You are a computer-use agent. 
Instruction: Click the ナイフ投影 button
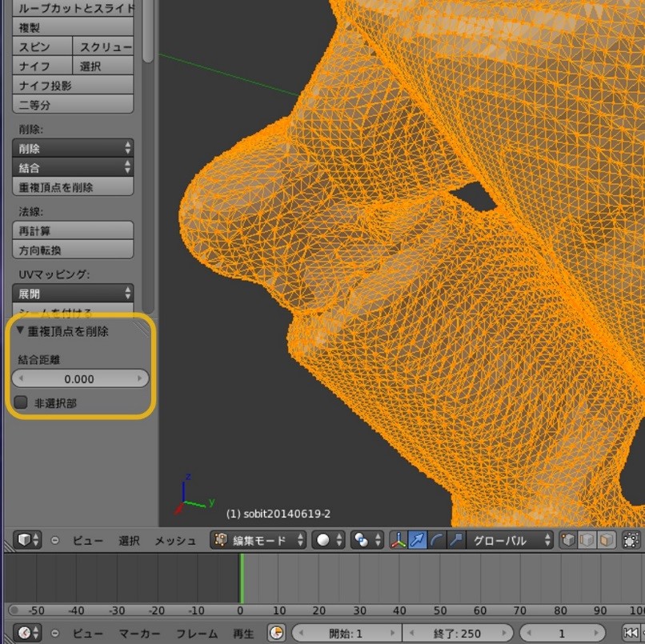coord(73,86)
